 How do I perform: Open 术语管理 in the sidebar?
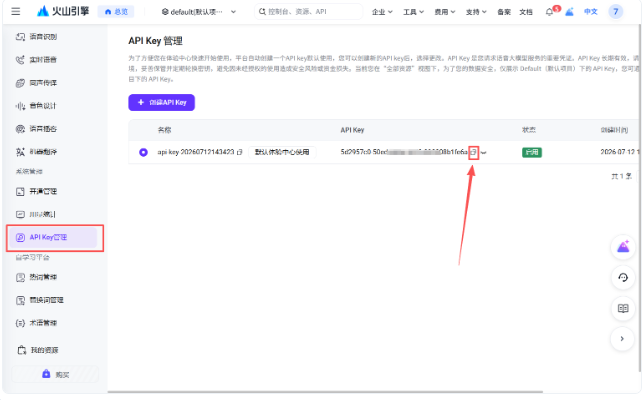[36, 323]
